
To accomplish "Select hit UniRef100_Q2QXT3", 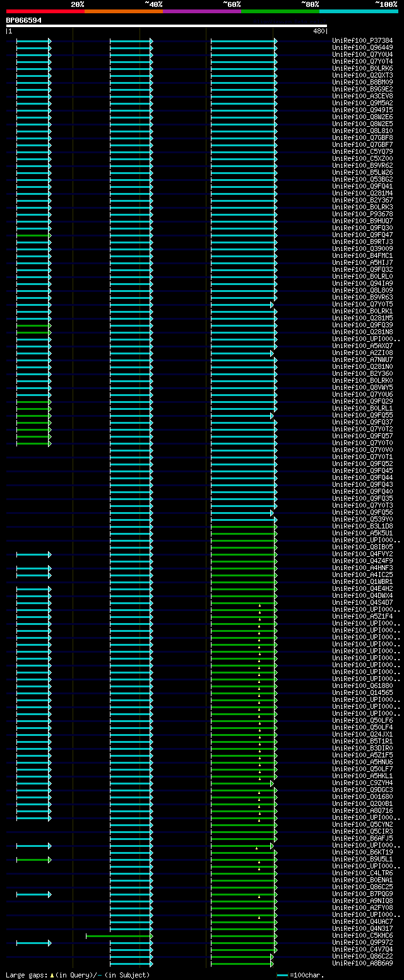I will [x=362, y=75].
